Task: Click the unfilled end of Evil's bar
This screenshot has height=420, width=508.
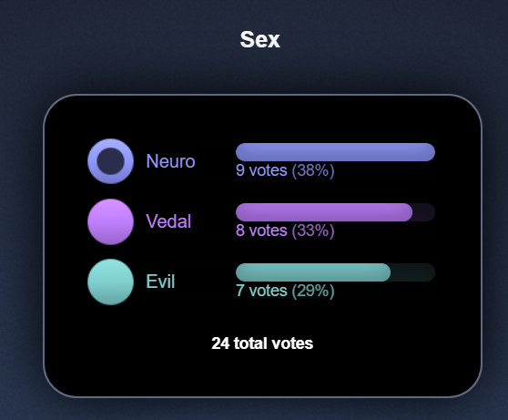Action: coord(413,272)
